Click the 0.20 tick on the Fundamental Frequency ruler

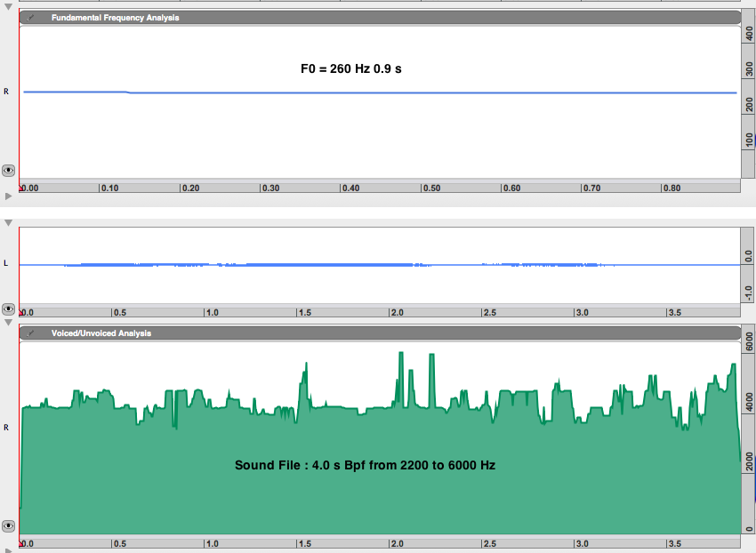pyautogui.click(x=190, y=188)
